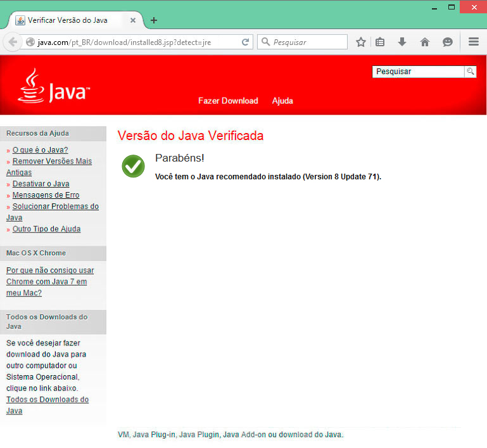Click 'Todos os Downloads do Java' section header
This screenshot has height=448, width=487.
click(x=53, y=322)
